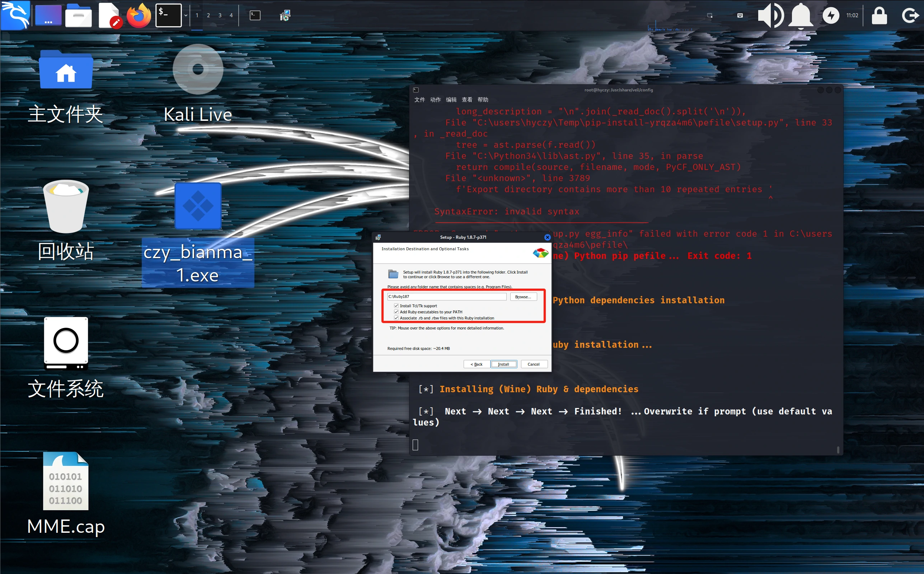924x574 pixels.
Task: Click the folder icon in setup dialog
Action: coord(393,274)
